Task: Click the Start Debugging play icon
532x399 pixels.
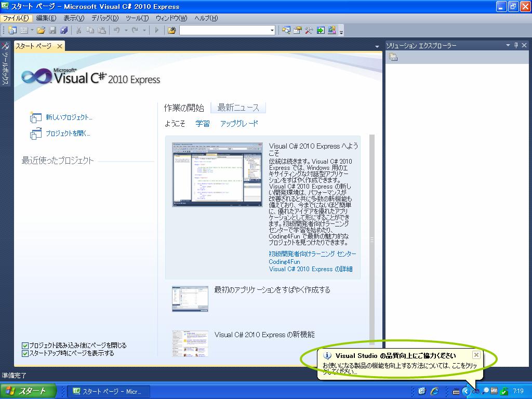Action: (156, 30)
